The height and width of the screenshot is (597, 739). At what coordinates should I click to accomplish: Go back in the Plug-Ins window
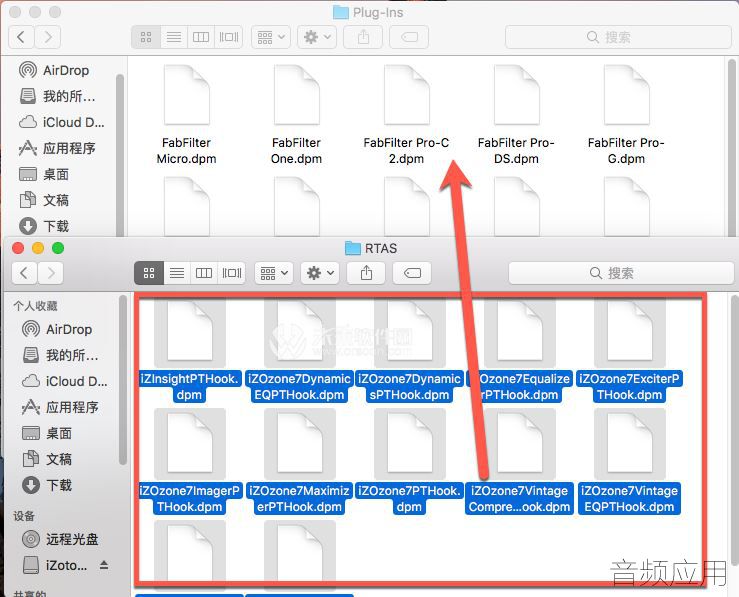[21, 37]
